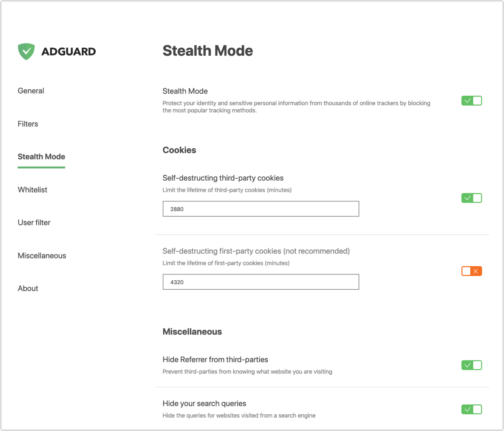The height and width of the screenshot is (431, 504).
Task: Click the Miscellaneous heading in settings panel
Action: pos(192,332)
